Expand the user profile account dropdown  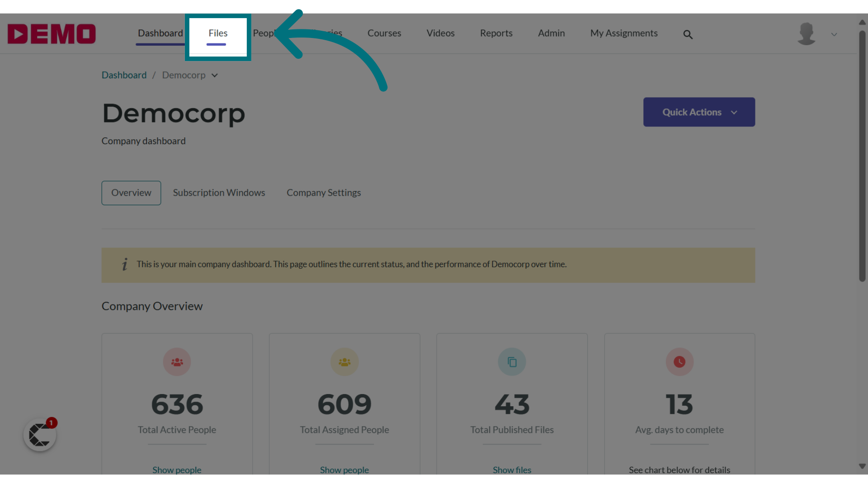click(834, 34)
